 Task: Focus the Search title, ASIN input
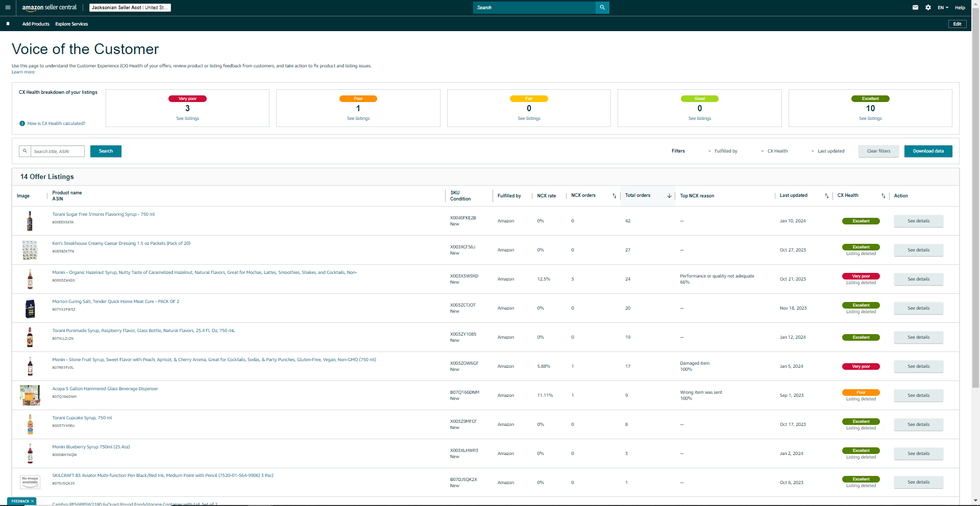(58, 151)
